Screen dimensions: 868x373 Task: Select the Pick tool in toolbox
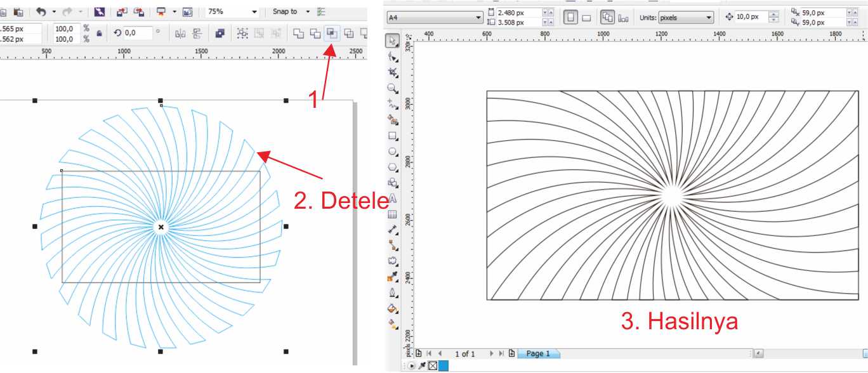coord(393,41)
